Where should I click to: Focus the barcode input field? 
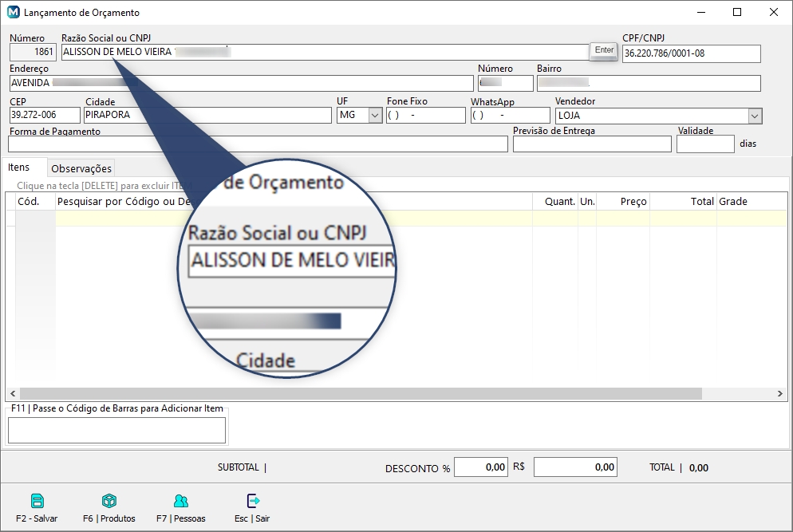116,430
